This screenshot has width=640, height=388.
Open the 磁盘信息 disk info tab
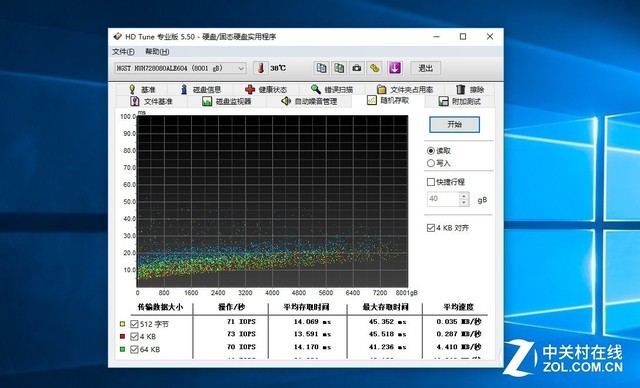(201, 89)
